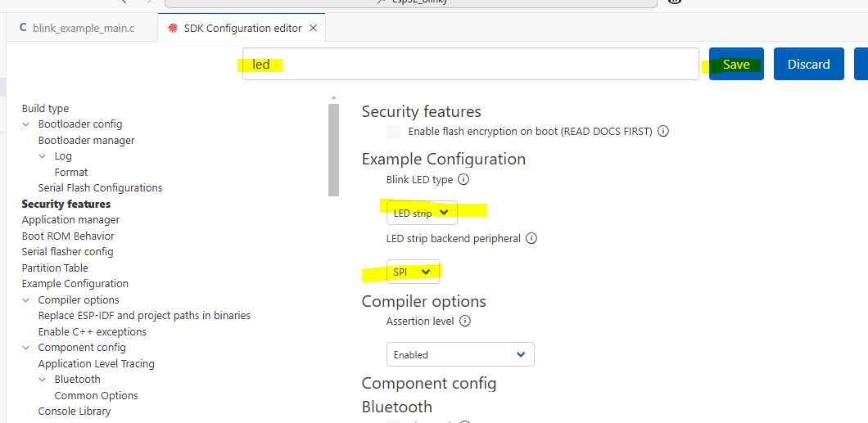Click info icon beside LED strip backend peripheral
The image size is (868, 423).
(x=531, y=239)
